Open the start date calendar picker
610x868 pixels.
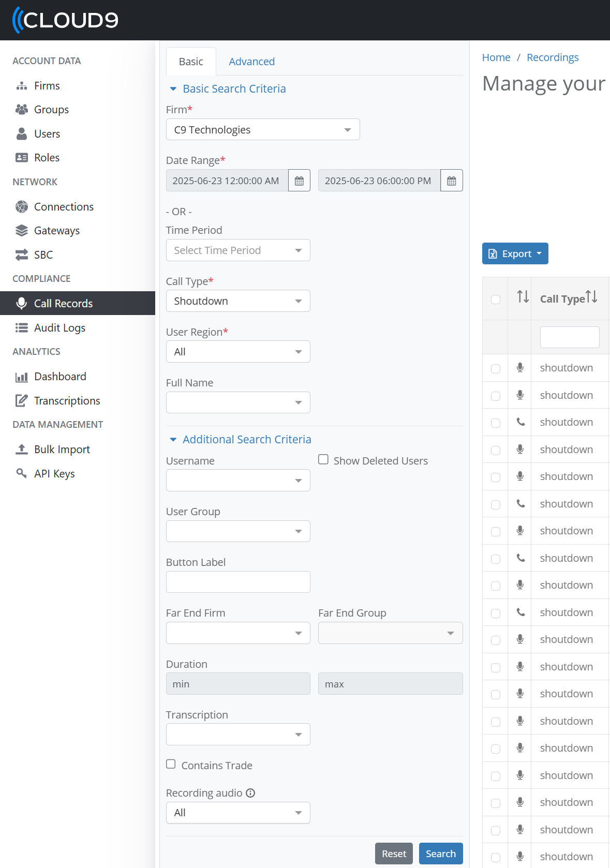(x=299, y=181)
